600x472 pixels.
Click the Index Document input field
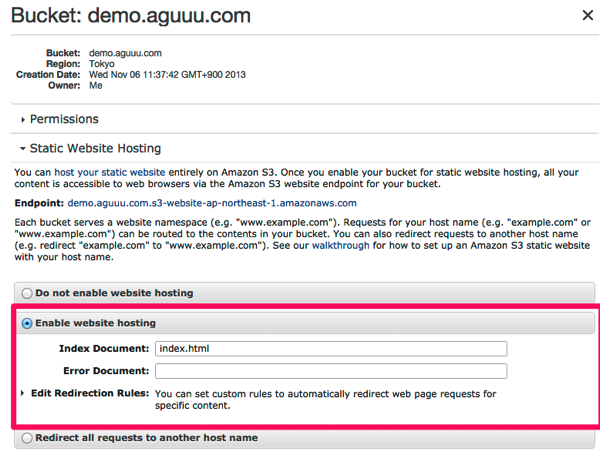pos(331,349)
